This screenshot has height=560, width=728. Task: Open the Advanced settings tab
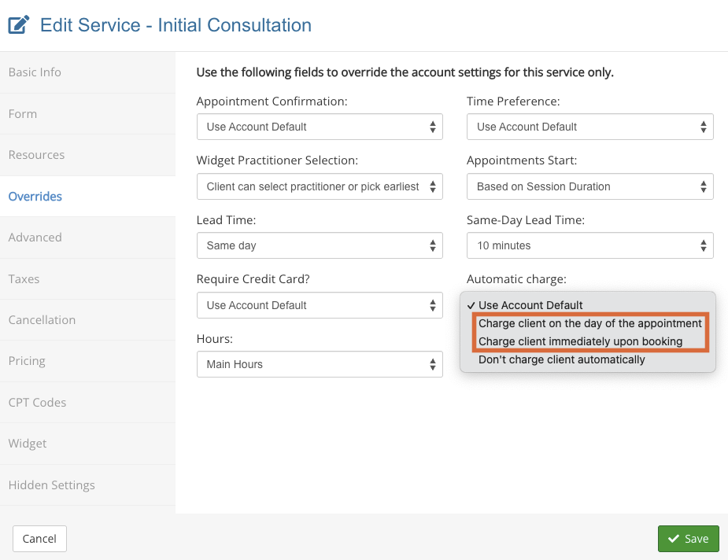coord(35,238)
